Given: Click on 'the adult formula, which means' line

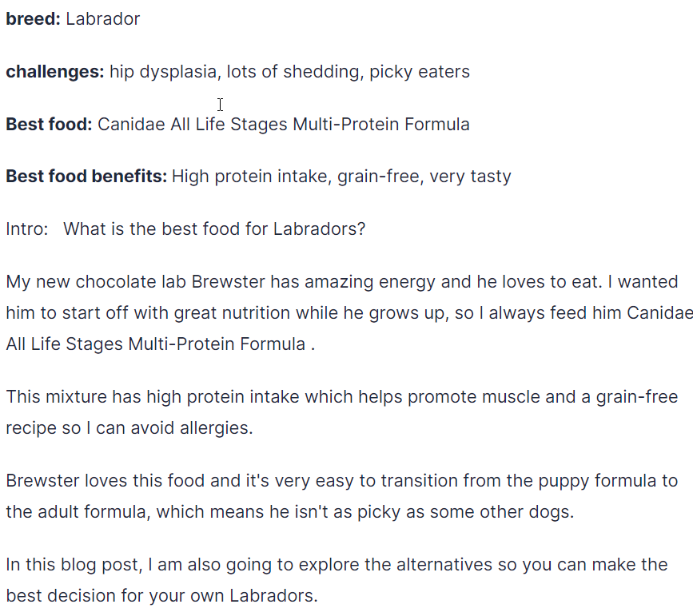Looking at the screenshot, I should tap(290, 511).
